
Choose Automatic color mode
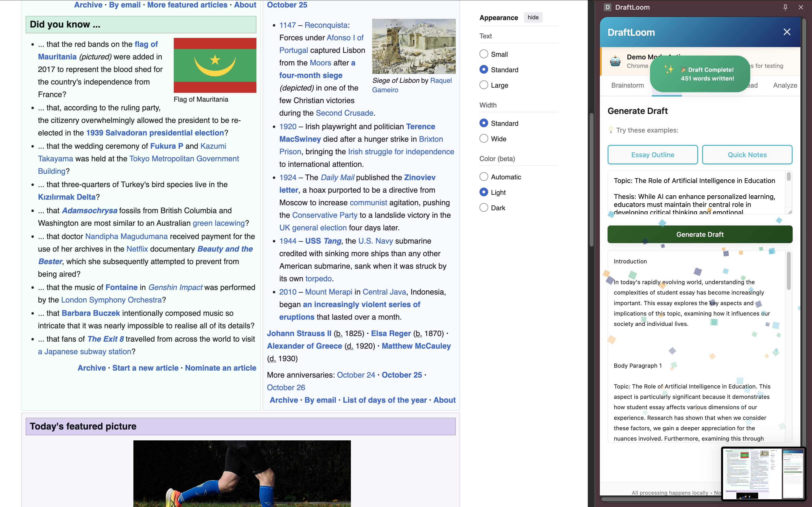[484, 177]
